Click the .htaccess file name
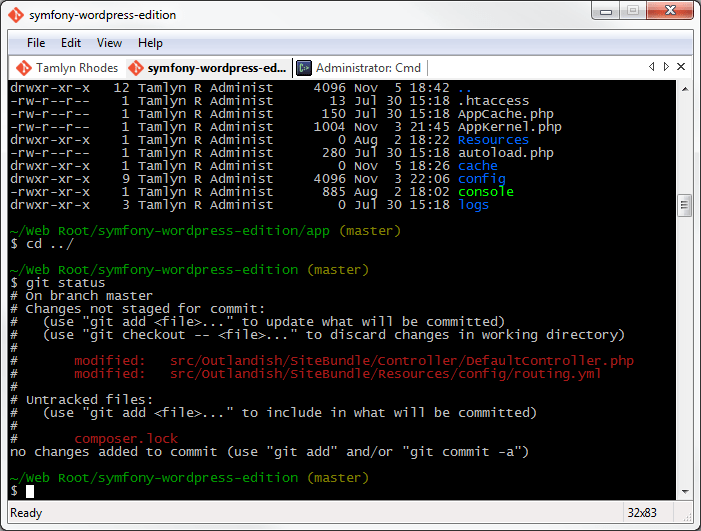701x531 pixels. click(493, 101)
